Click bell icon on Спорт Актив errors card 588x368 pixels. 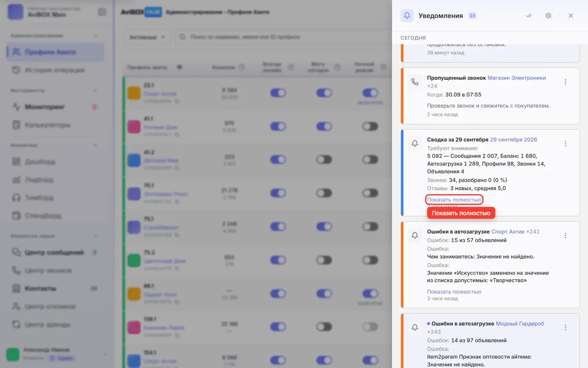click(415, 236)
